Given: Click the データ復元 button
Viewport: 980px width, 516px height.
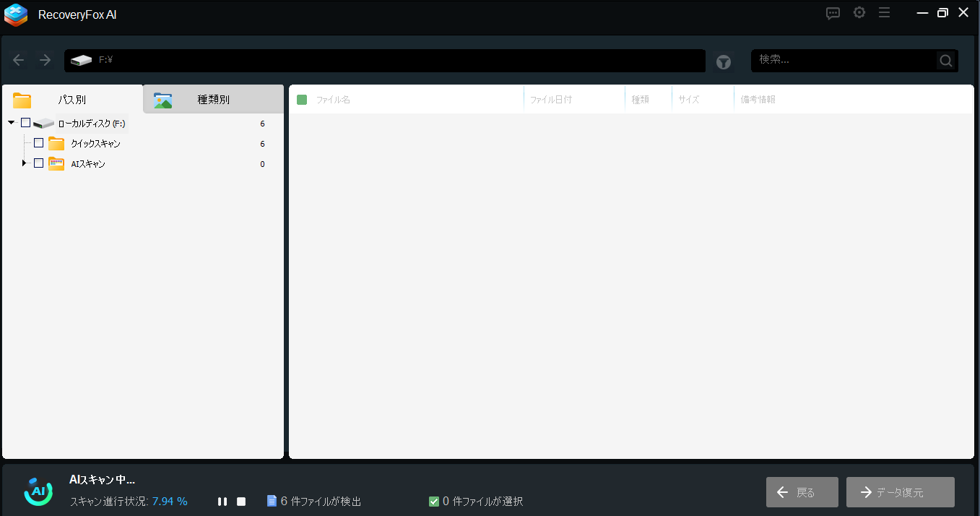Looking at the screenshot, I should pos(900,492).
